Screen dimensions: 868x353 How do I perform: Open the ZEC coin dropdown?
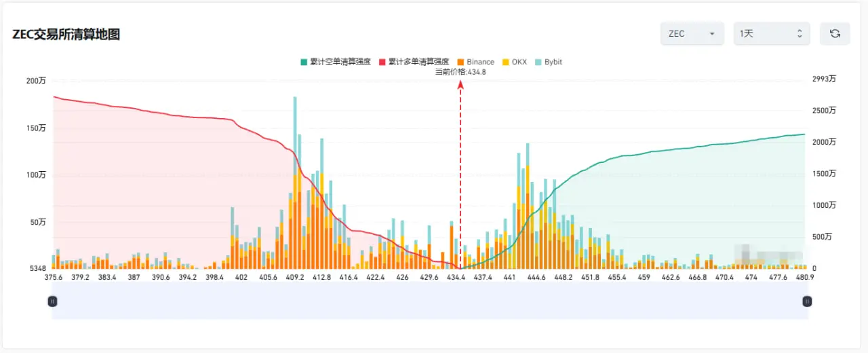tap(692, 33)
